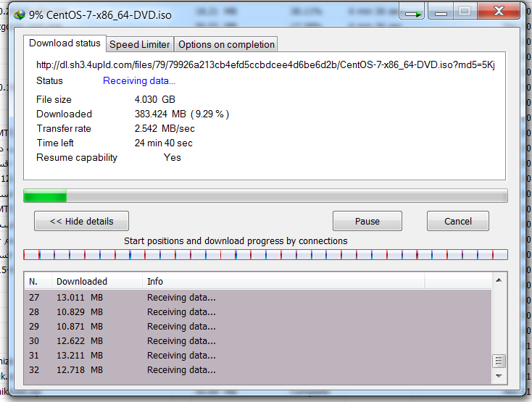Viewport: 532px width, 402px height.
Task: Click the 24 min 40 sec time left
Action: coord(164,143)
